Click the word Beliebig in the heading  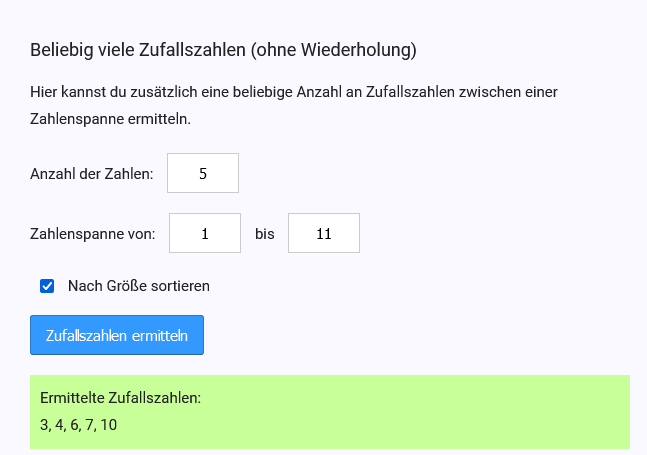click(x=61, y=49)
